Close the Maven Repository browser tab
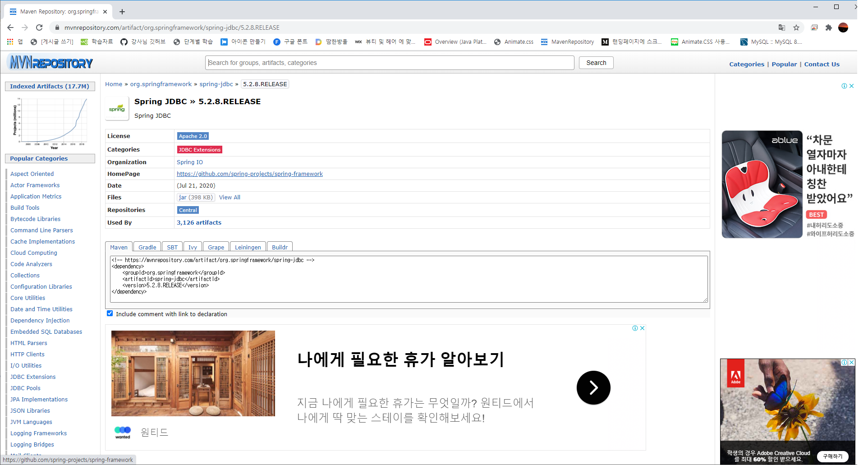 tap(105, 12)
